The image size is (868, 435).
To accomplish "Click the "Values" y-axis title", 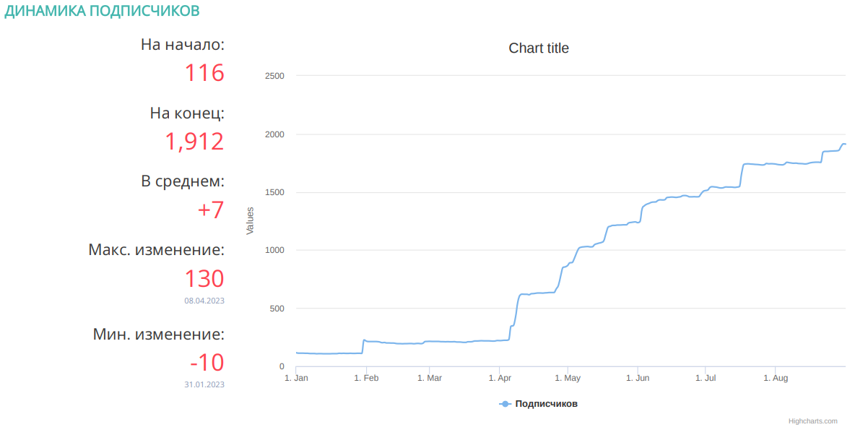I will click(x=251, y=220).
